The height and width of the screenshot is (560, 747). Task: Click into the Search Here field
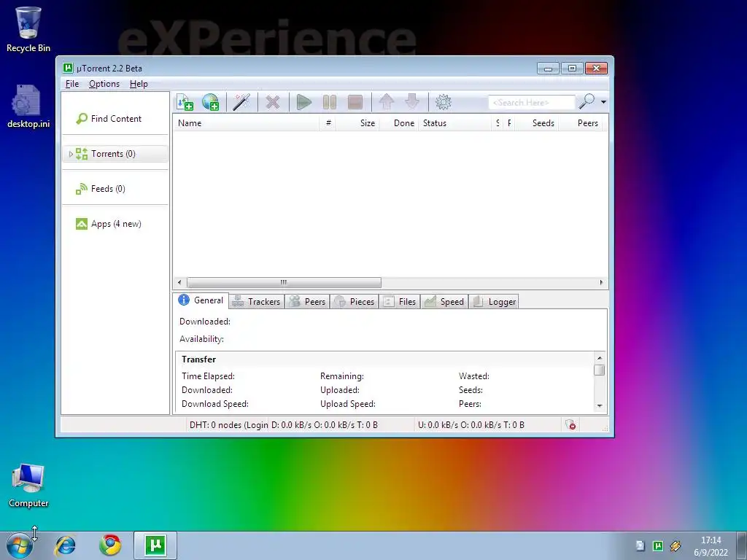531,102
